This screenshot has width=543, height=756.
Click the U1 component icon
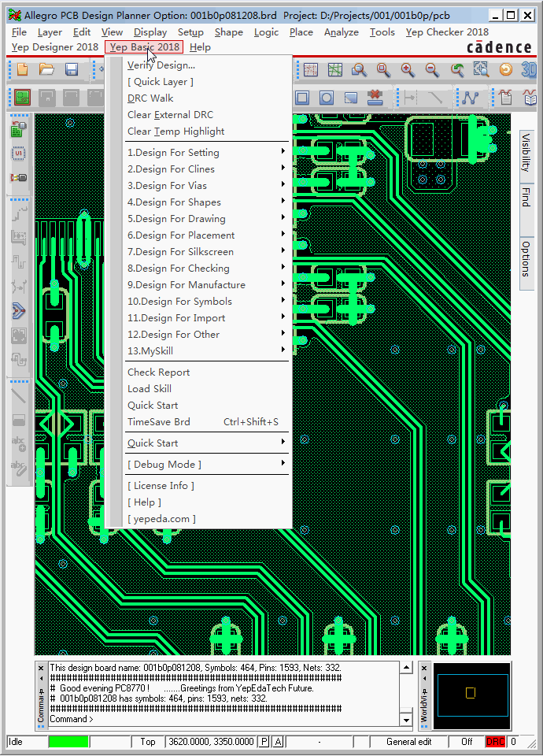tap(19, 154)
